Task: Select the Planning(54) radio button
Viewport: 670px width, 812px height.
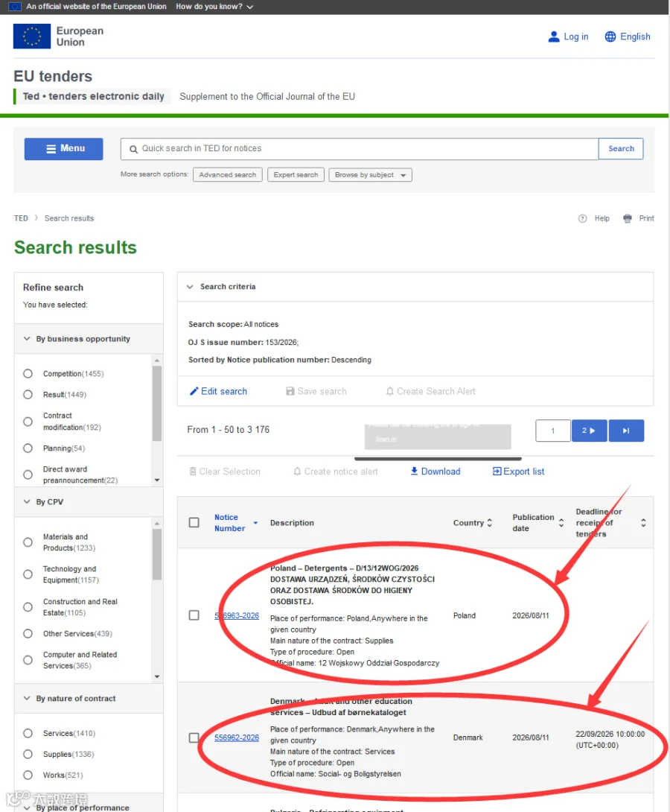Action: pos(28,448)
